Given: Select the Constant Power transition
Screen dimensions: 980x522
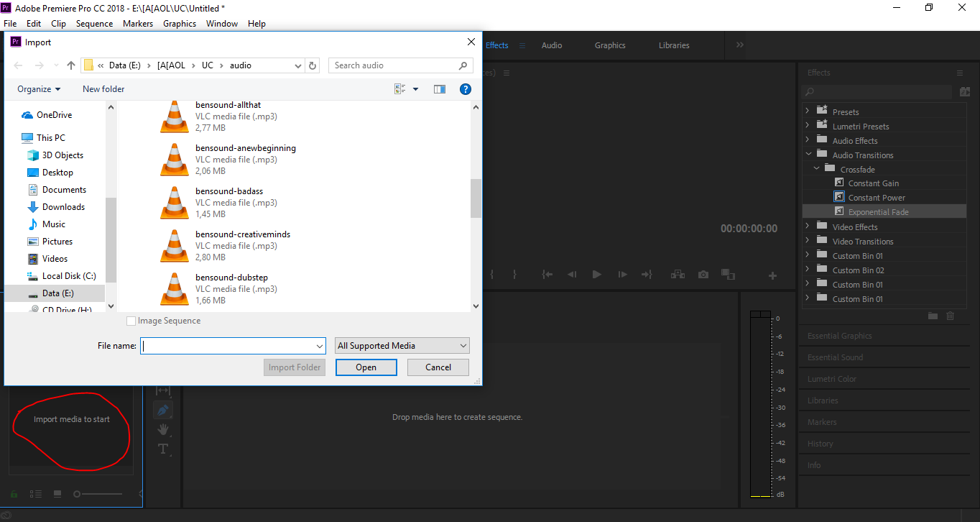Looking at the screenshot, I should click(877, 198).
